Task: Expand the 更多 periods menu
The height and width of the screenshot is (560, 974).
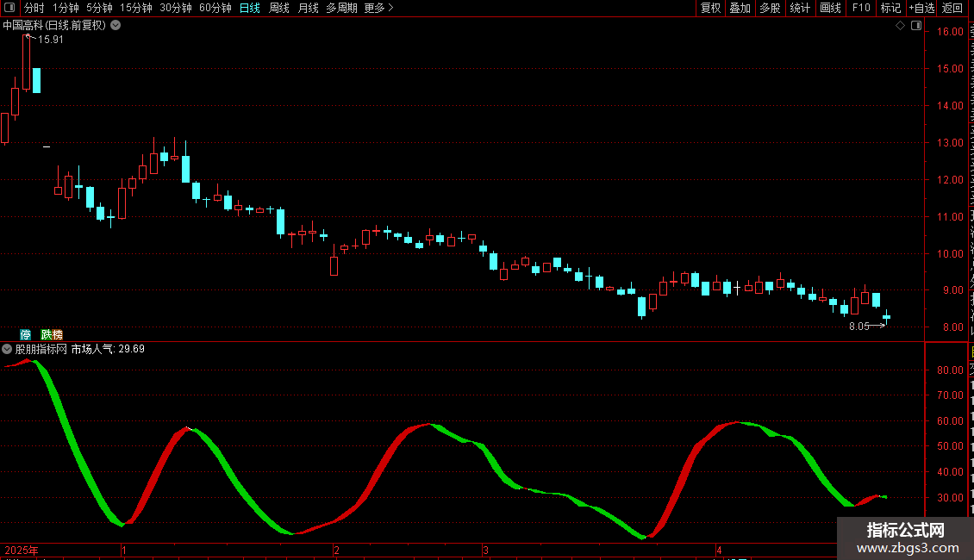Action: (379, 8)
